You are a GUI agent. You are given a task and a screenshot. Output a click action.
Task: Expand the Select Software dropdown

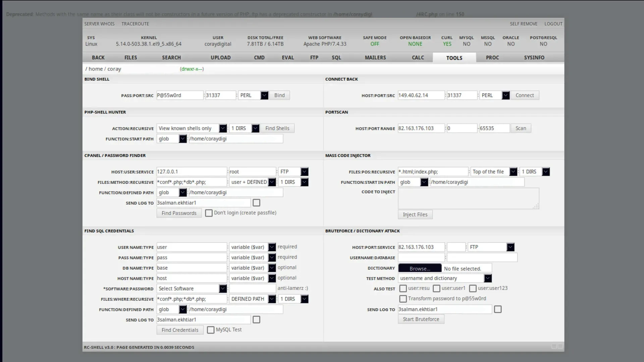(x=192, y=289)
